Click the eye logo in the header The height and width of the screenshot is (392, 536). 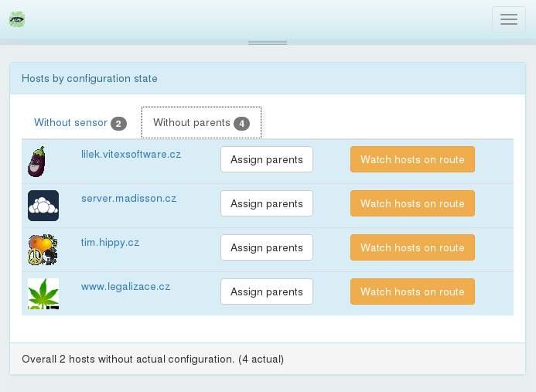point(17,19)
